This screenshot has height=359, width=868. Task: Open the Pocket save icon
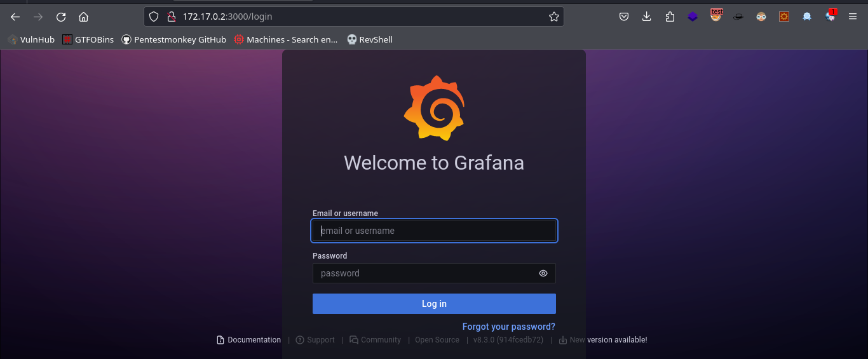pyautogui.click(x=625, y=17)
